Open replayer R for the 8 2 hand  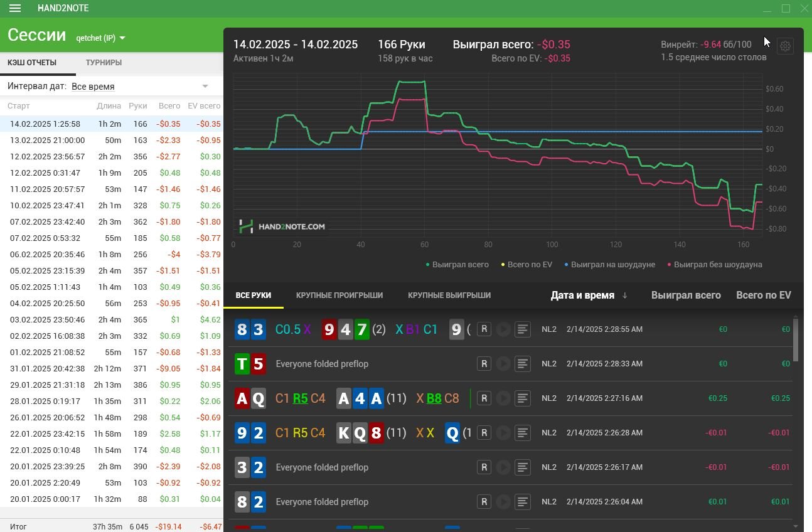(x=484, y=502)
